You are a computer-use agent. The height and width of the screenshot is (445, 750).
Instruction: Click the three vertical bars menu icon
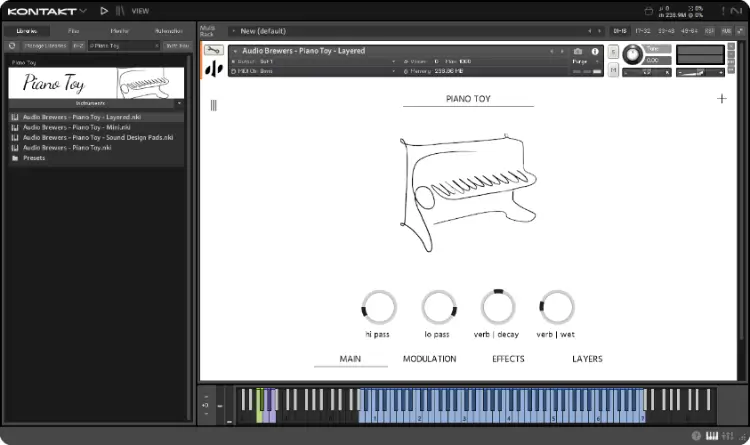(x=213, y=105)
